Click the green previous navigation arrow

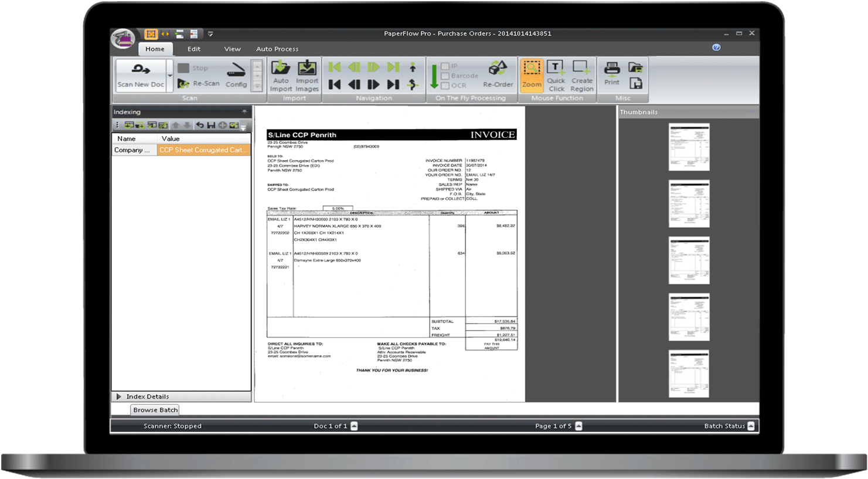354,67
